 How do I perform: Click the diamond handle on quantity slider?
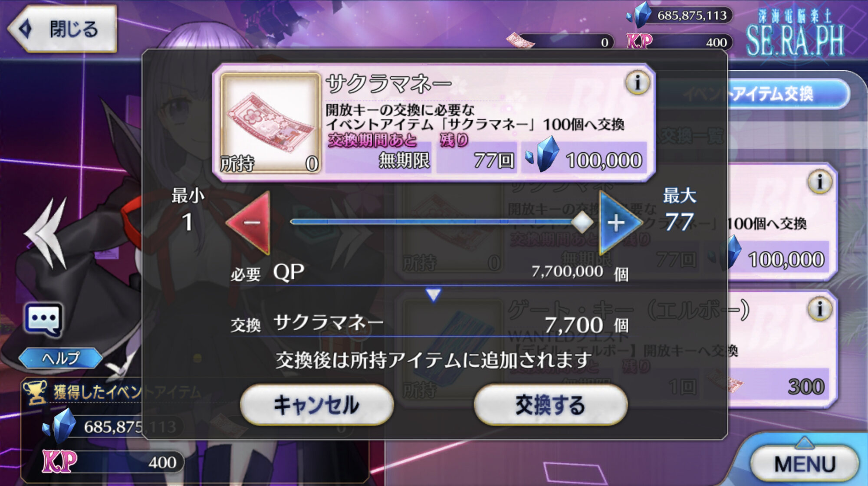coord(582,222)
